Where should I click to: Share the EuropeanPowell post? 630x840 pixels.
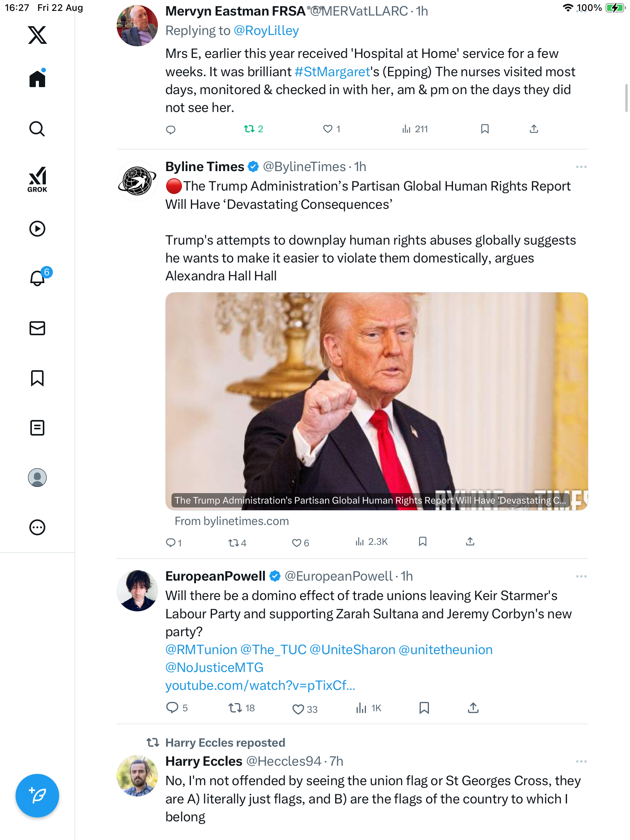click(x=473, y=708)
